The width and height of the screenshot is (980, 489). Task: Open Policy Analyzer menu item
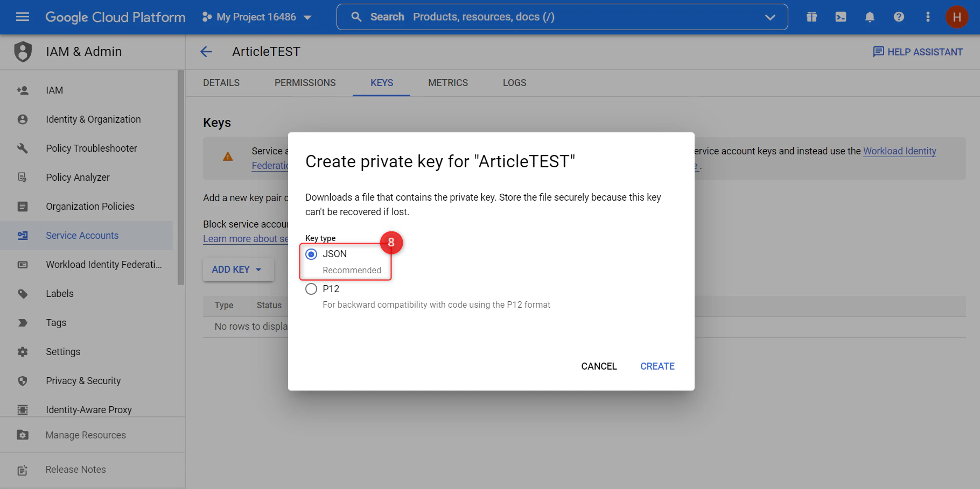[78, 178]
